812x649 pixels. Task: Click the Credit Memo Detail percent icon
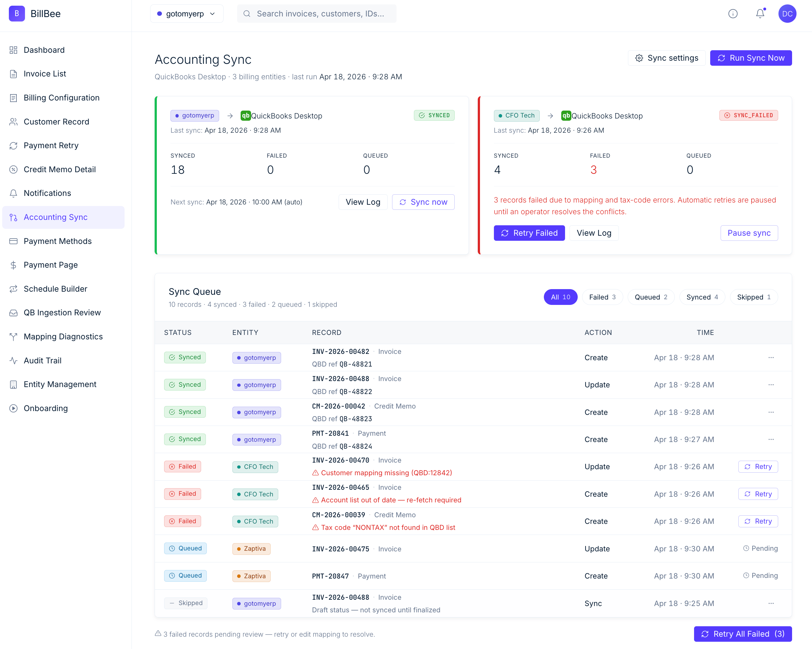(14, 169)
